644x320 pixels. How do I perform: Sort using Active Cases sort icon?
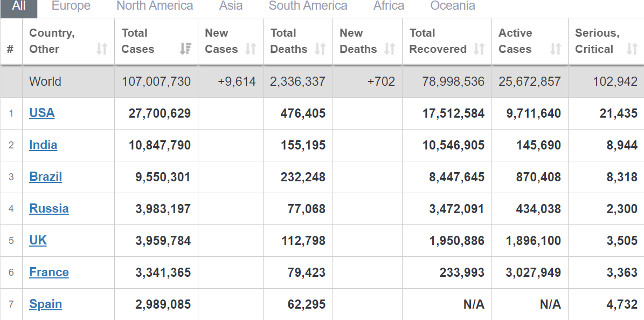pyautogui.click(x=556, y=49)
